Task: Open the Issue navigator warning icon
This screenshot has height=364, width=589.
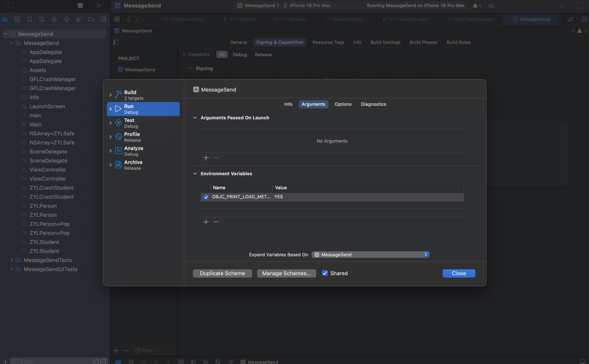Action: click(x=54, y=19)
